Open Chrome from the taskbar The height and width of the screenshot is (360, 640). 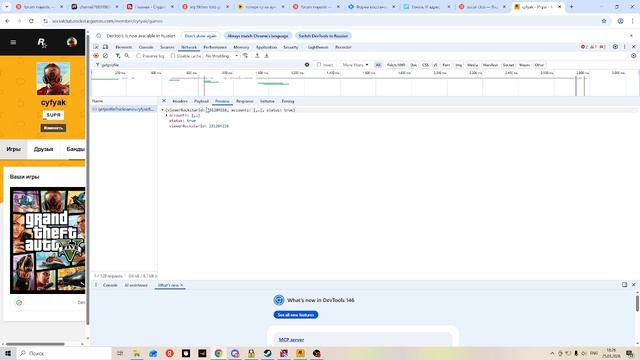click(x=218, y=353)
